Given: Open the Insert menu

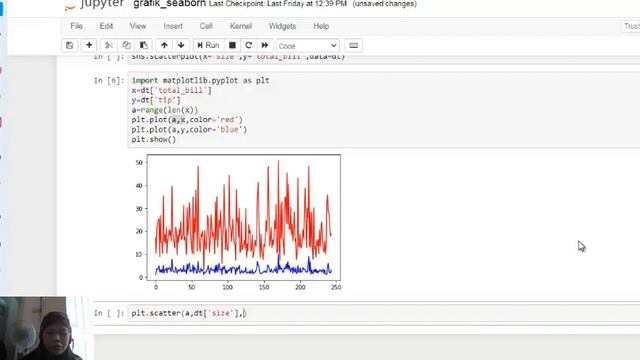Looking at the screenshot, I should [173, 26].
